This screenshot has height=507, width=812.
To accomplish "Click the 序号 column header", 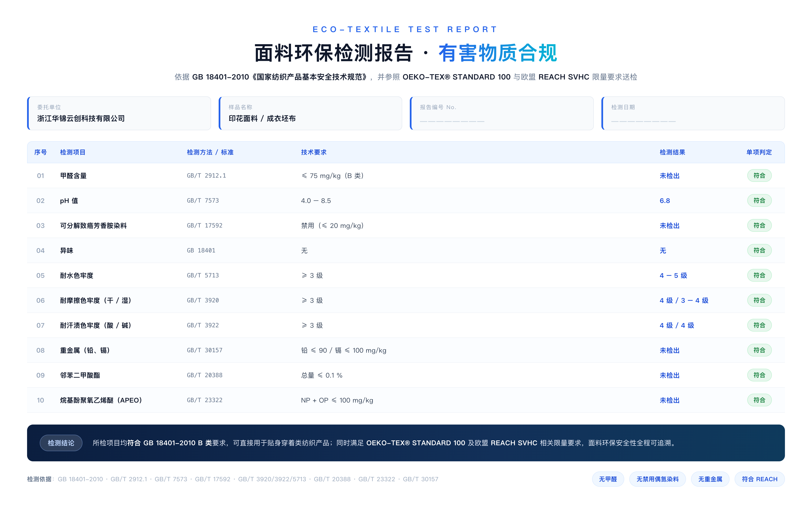I will [40, 152].
